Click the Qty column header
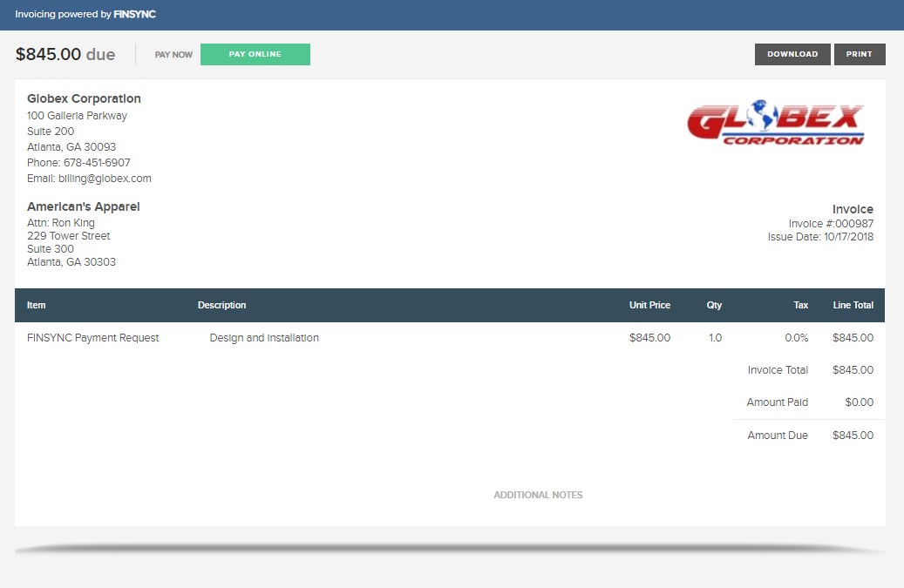Screen dimensions: 904x588 click(714, 305)
